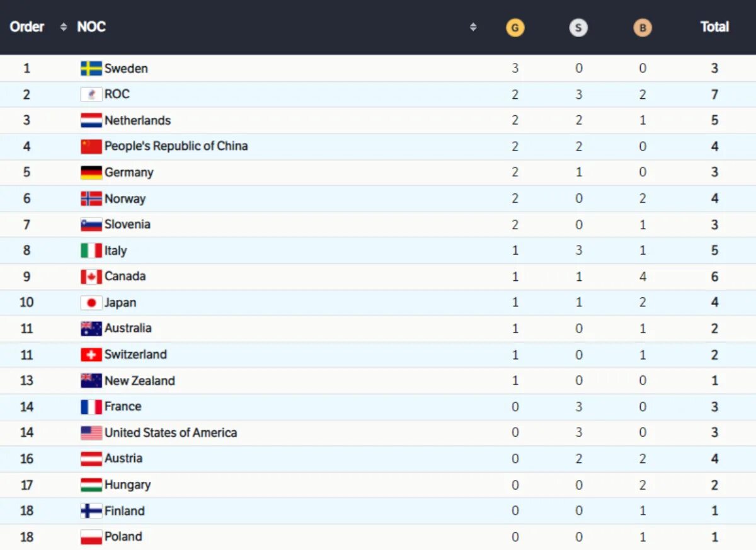The width and height of the screenshot is (756, 550).
Task: Click the China flag icon
Action: click(91, 146)
